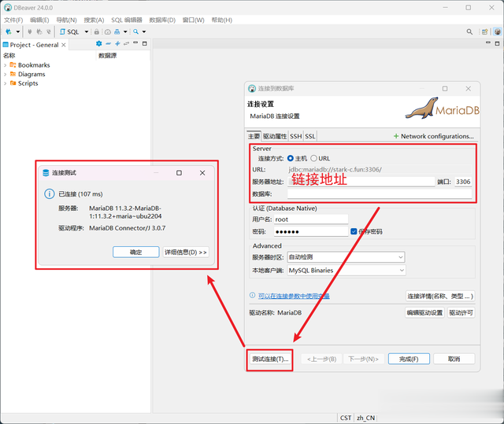
Task: Select the Scripts tree item
Action: pyautogui.click(x=24, y=83)
